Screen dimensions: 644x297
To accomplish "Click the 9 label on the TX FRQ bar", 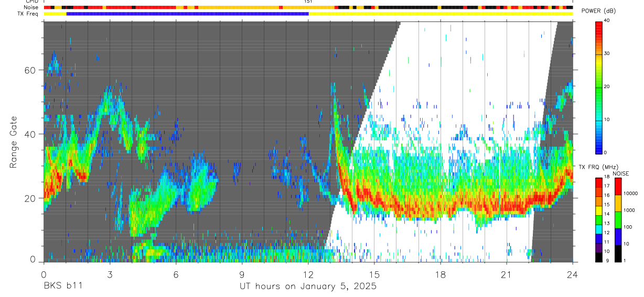I will (607, 261).
